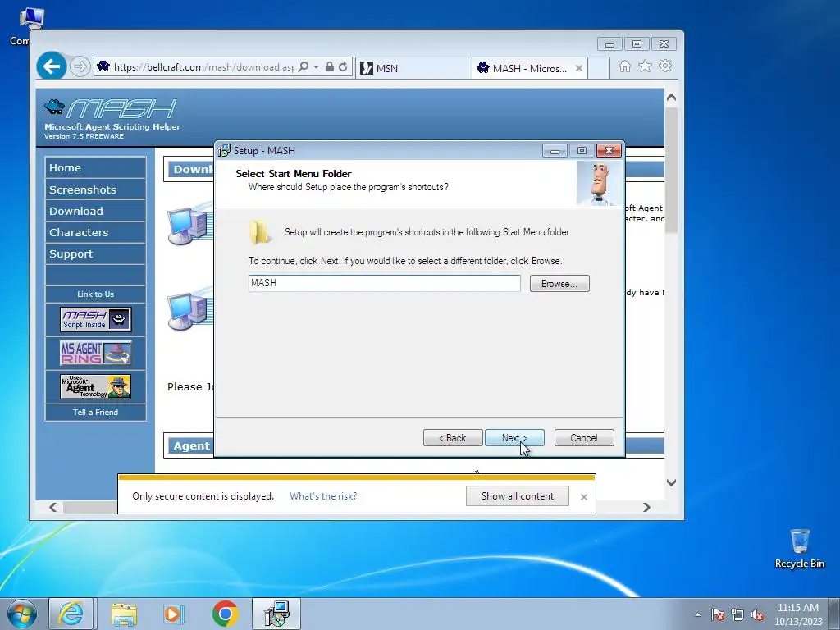The height and width of the screenshot is (630, 840).
Task: Open Internet Explorer from the taskbar
Action: click(71, 614)
